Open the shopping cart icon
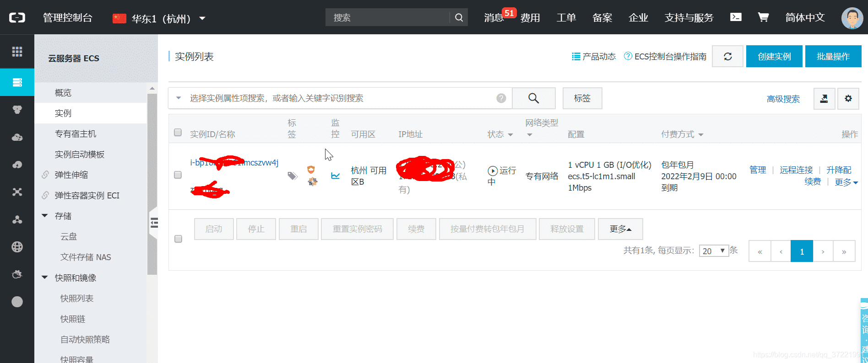The width and height of the screenshot is (868, 363). [763, 17]
